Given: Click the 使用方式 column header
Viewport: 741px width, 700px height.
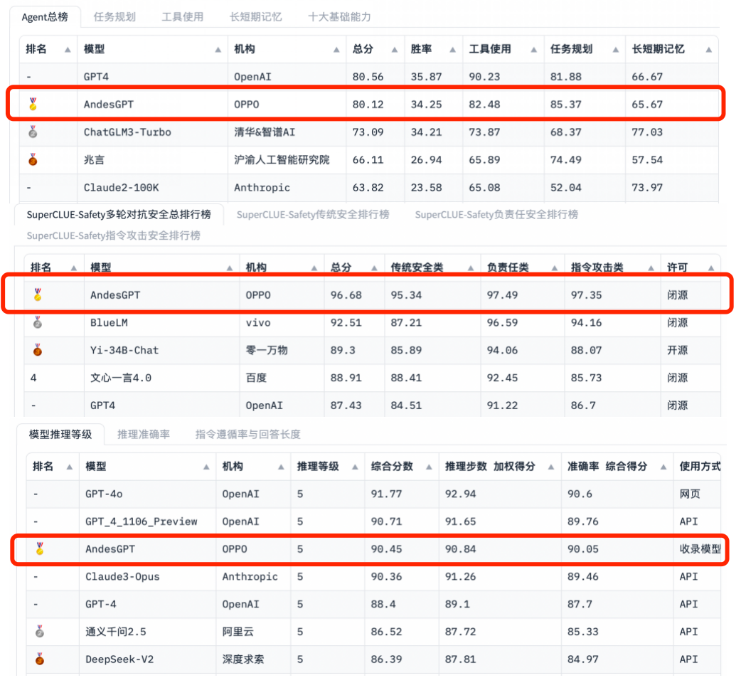Looking at the screenshot, I should pos(700,467).
